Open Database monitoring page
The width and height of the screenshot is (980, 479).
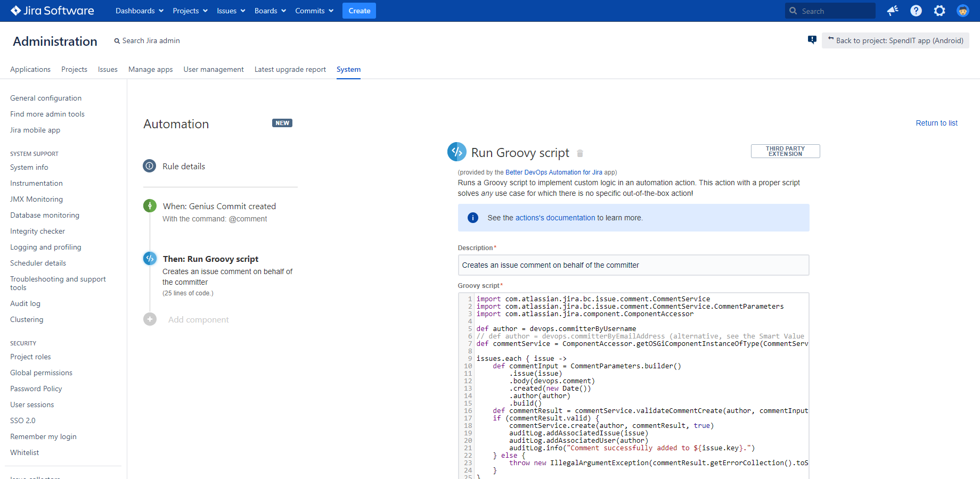45,215
